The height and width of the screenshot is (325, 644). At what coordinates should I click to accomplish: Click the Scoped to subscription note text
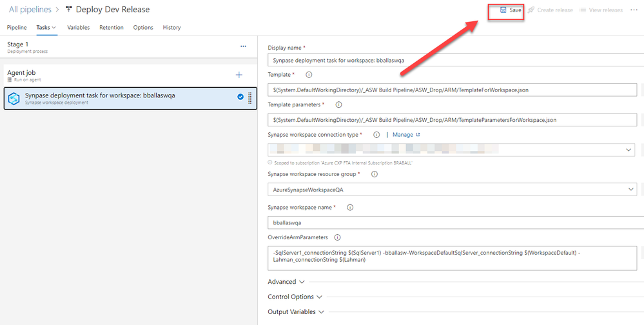click(343, 162)
